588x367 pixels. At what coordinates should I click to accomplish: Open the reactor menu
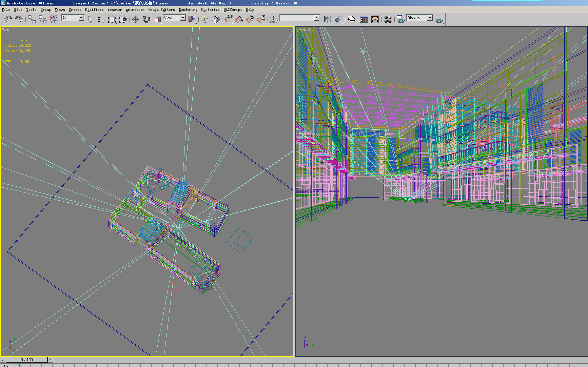tap(115, 9)
